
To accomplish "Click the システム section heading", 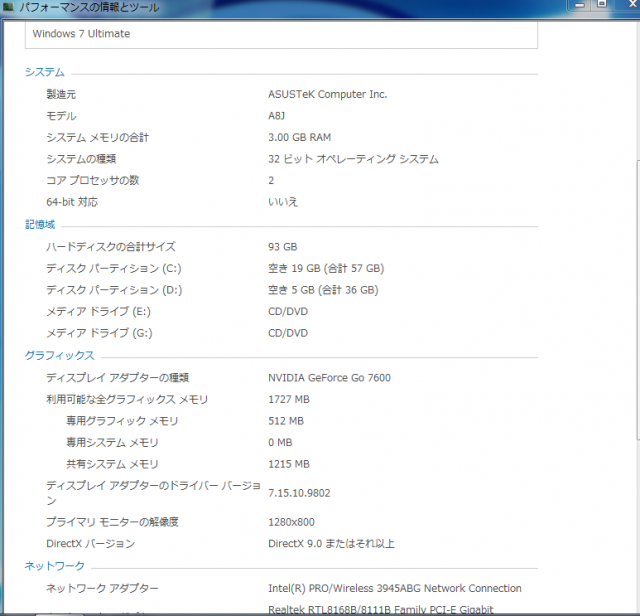I will point(44,72).
